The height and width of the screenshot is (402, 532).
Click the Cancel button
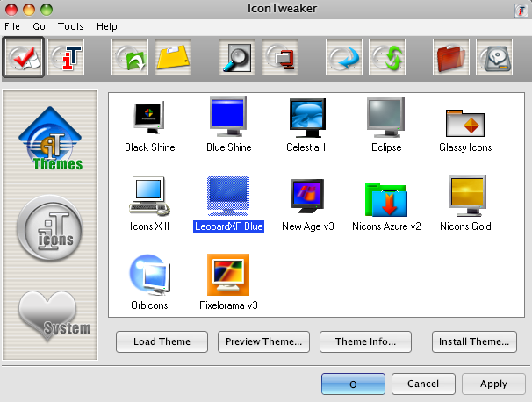(x=423, y=384)
